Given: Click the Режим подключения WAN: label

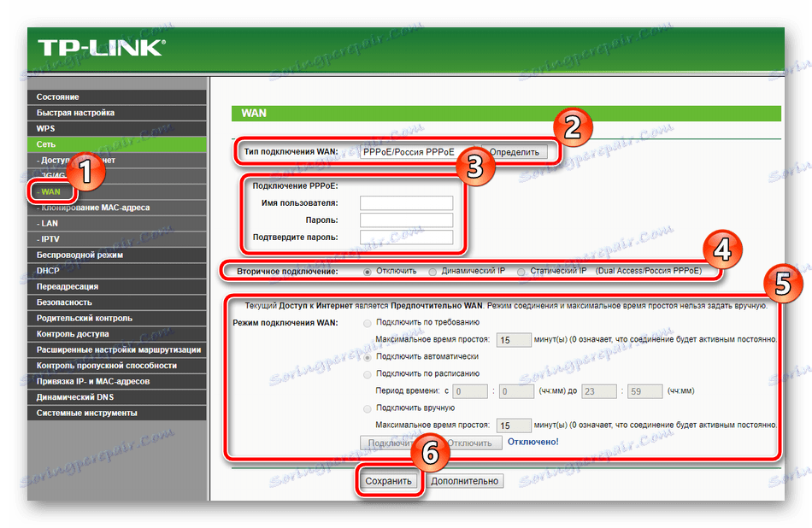Looking at the screenshot, I should [285, 322].
